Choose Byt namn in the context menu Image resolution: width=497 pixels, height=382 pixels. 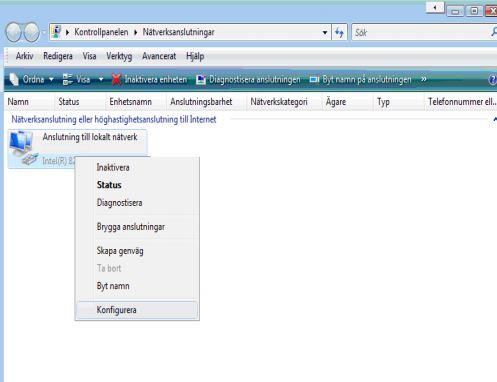tap(137, 286)
